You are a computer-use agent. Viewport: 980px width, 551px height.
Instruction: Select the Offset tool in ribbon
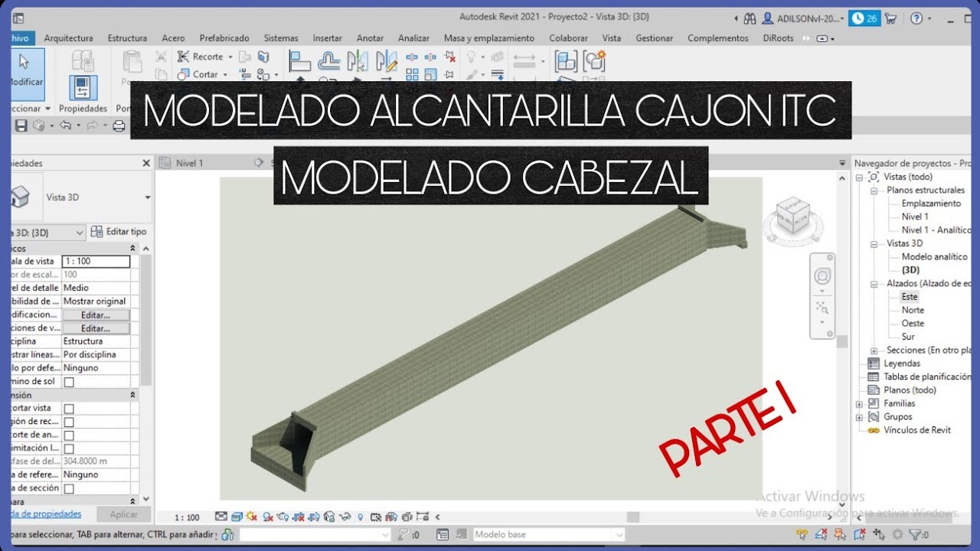[329, 59]
